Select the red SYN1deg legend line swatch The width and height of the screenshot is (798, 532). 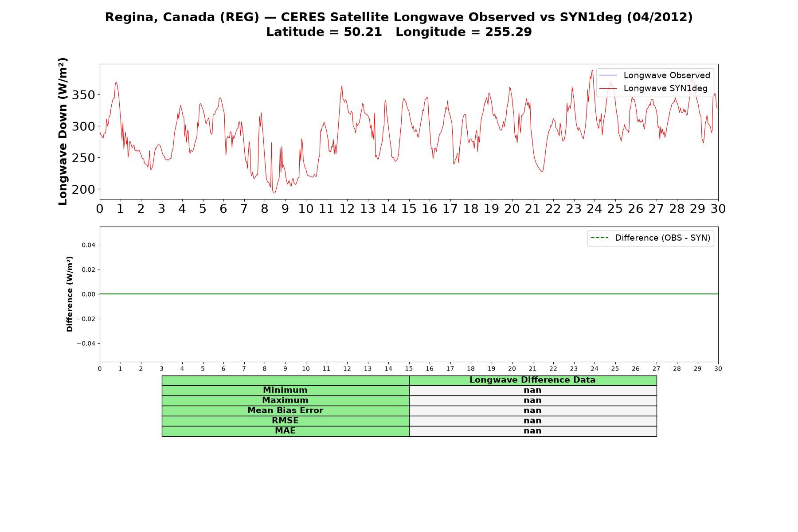point(608,88)
